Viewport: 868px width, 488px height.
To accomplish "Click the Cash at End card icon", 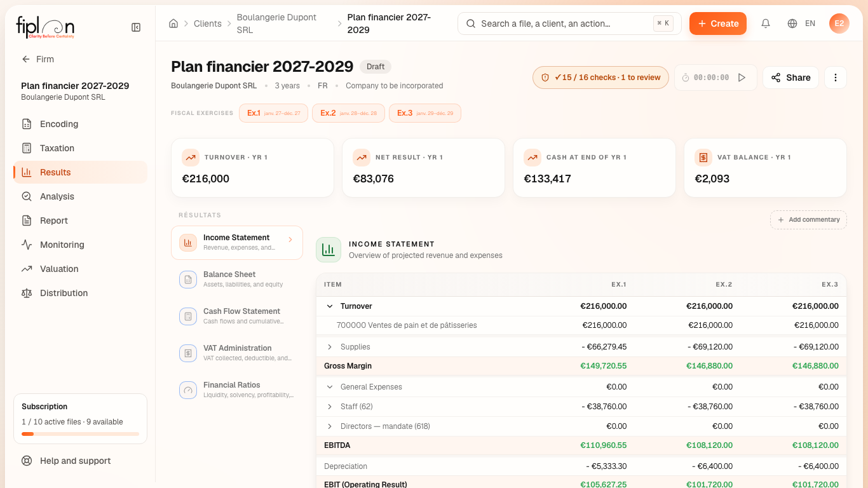I will 532,158.
